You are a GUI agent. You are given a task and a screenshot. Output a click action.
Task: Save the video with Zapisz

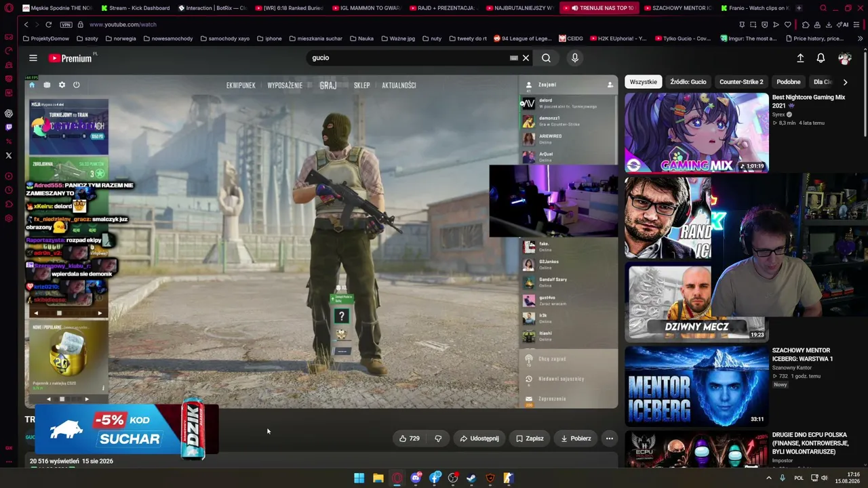tap(530, 439)
